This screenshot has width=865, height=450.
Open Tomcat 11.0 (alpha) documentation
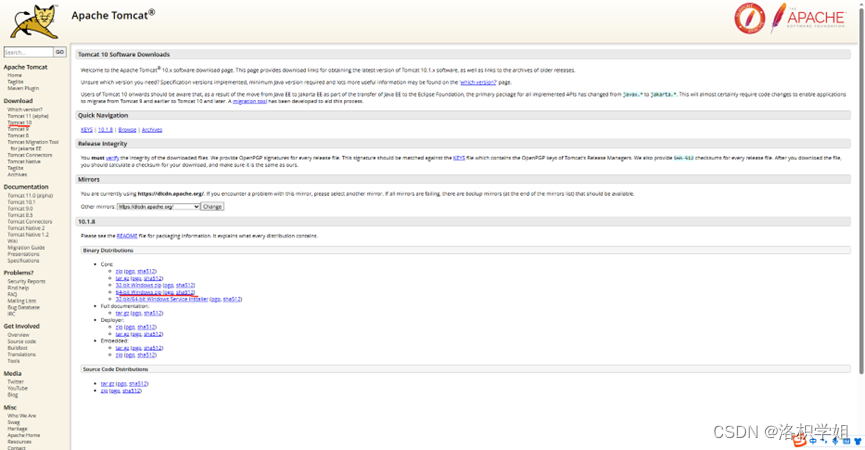point(30,196)
